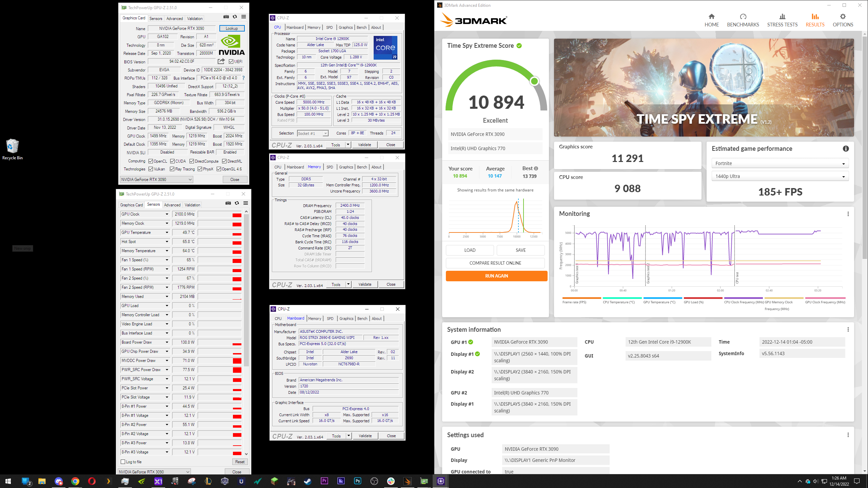Toggle OpenCL checkbox in GPU-Z
Viewport: 868px width, 488px height.
[151, 161]
